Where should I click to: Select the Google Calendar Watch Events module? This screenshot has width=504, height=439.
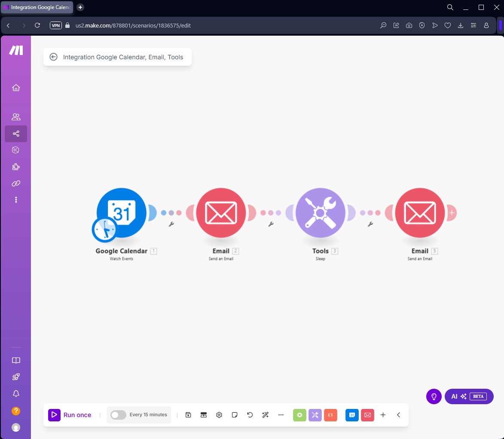click(x=122, y=213)
